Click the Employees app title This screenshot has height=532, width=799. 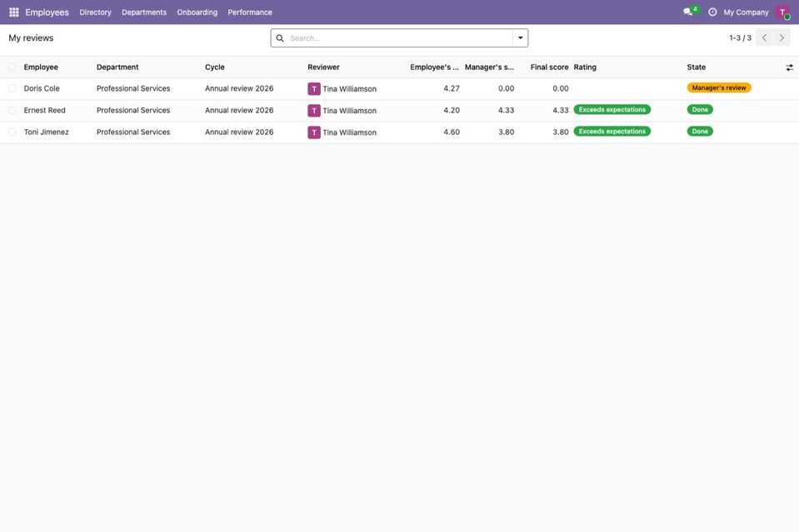tap(47, 12)
